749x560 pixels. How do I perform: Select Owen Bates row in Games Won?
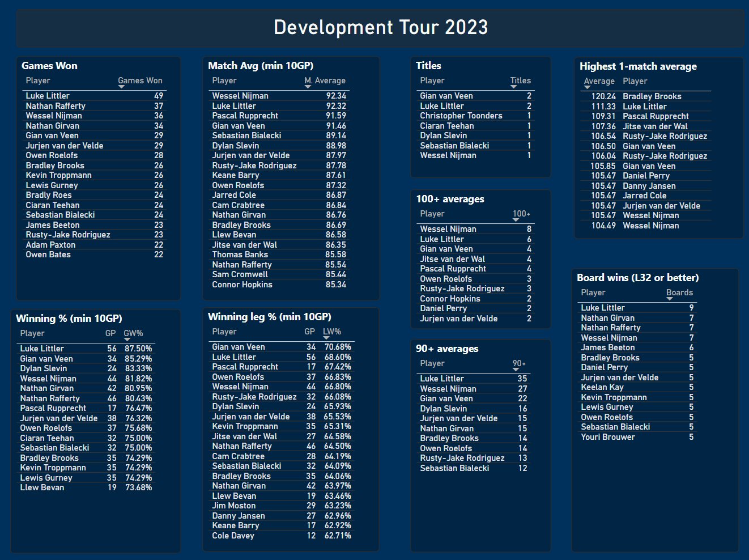94,254
